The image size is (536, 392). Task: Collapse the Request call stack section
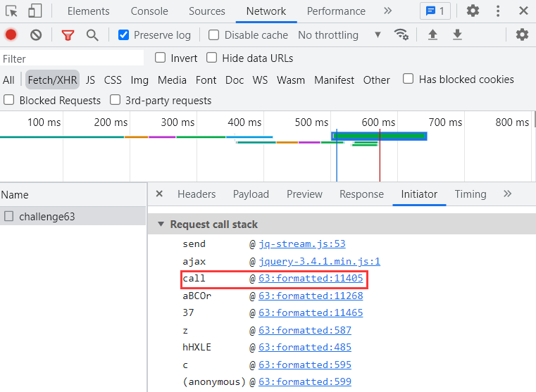[161, 225]
